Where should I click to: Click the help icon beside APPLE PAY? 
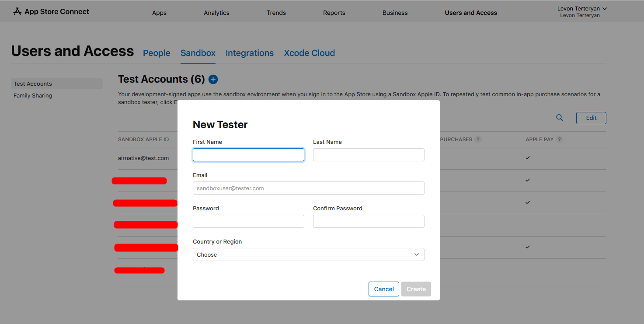[560, 139]
